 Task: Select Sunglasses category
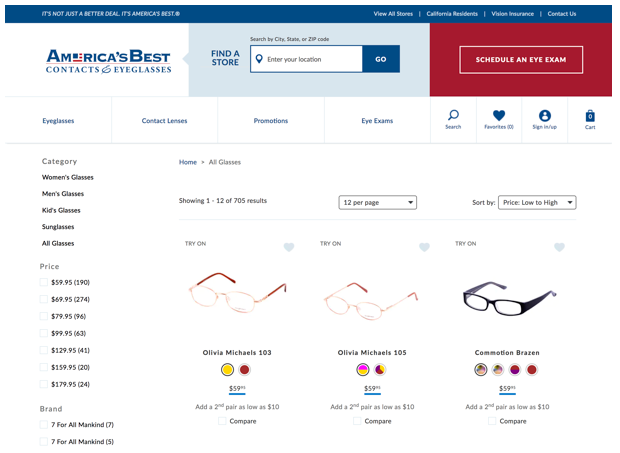[x=58, y=227]
